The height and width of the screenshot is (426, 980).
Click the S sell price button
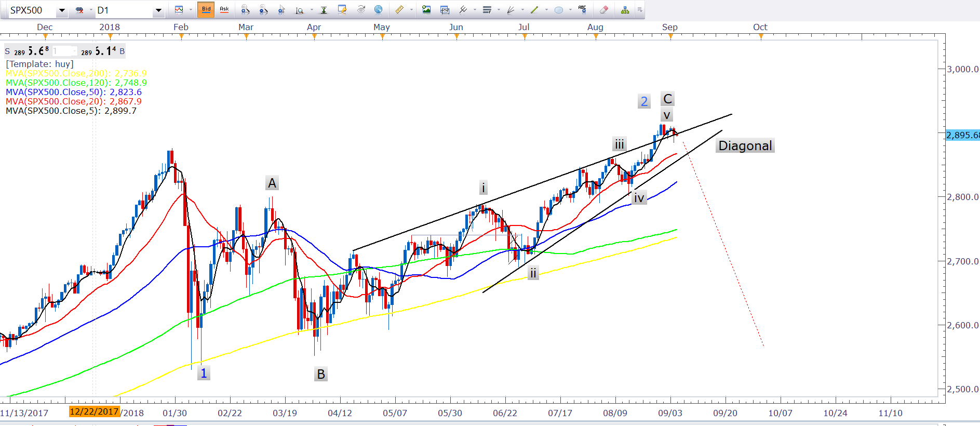[x=7, y=51]
